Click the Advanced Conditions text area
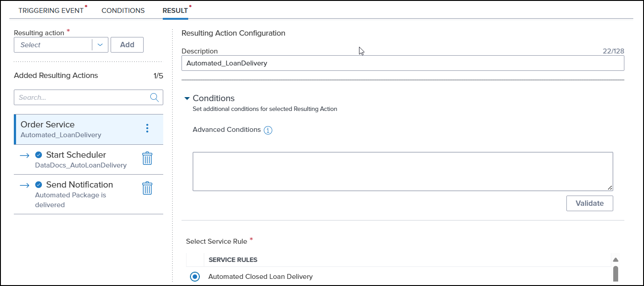This screenshot has width=644, height=286. pyautogui.click(x=402, y=172)
